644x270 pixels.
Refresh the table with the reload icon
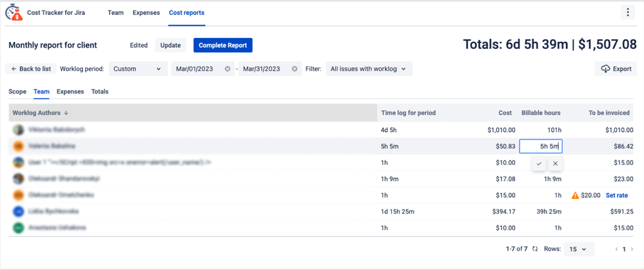(x=535, y=249)
